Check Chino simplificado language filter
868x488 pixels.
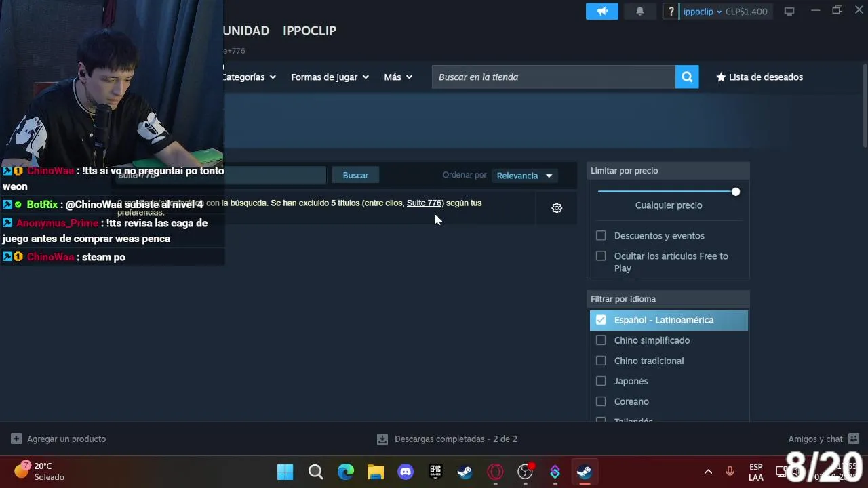601,340
